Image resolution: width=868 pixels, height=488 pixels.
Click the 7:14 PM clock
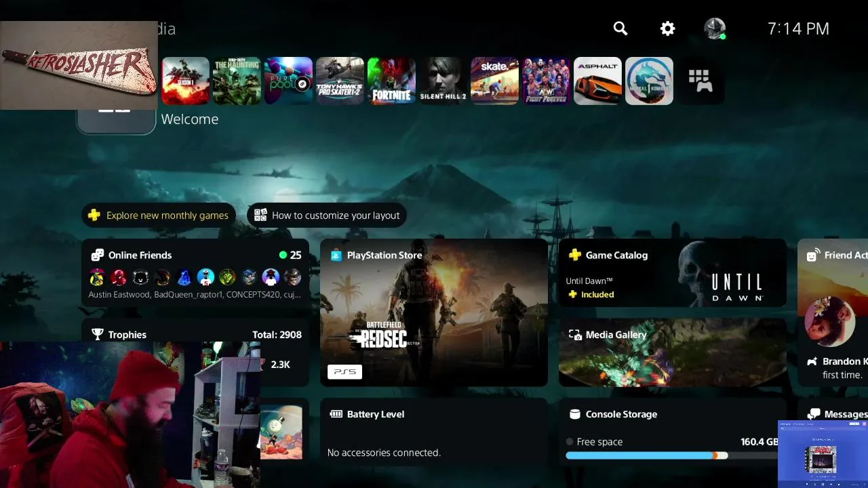pos(798,28)
